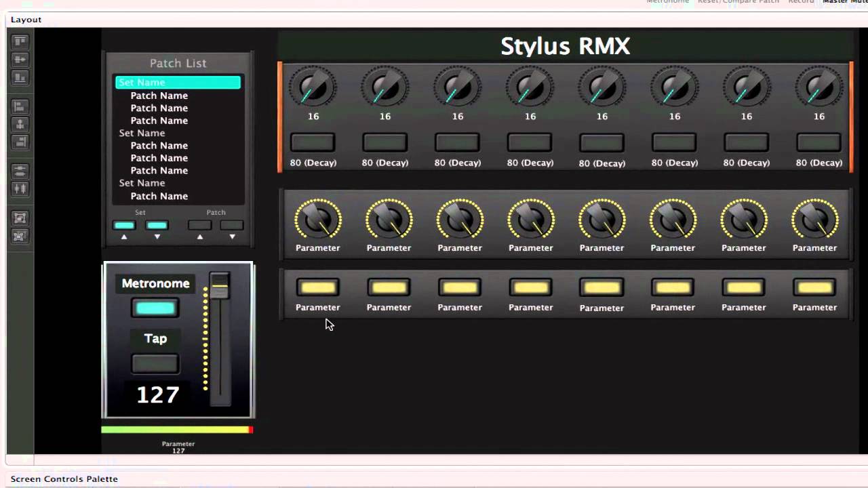The image size is (868, 488).
Task: Toggle the first yellow Parameter button
Action: coord(317,287)
